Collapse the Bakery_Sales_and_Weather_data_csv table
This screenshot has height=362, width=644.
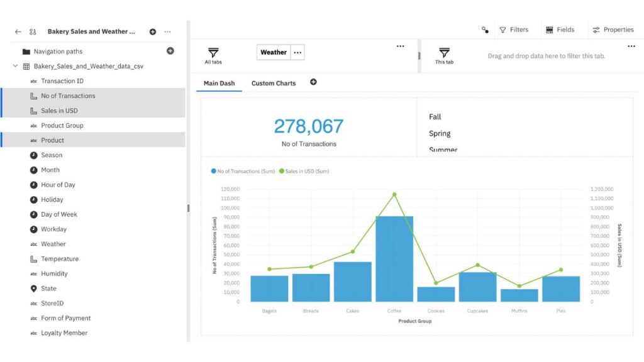click(15, 66)
